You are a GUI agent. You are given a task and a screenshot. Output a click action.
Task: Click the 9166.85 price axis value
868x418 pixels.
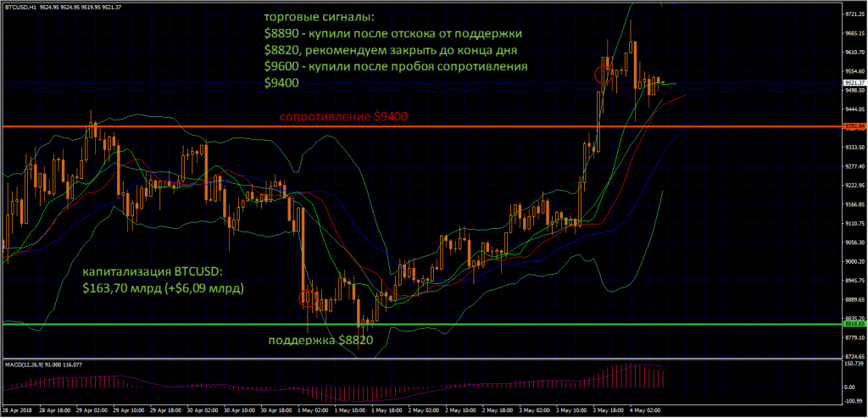tap(856, 204)
